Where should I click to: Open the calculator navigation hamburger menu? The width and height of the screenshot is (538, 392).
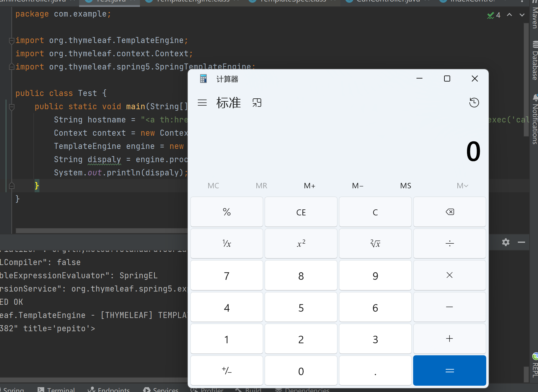click(202, 103)
